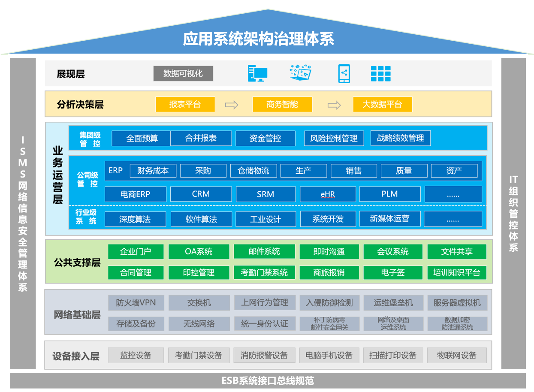Select the green 印控管理 box

[x=199, y=272]
